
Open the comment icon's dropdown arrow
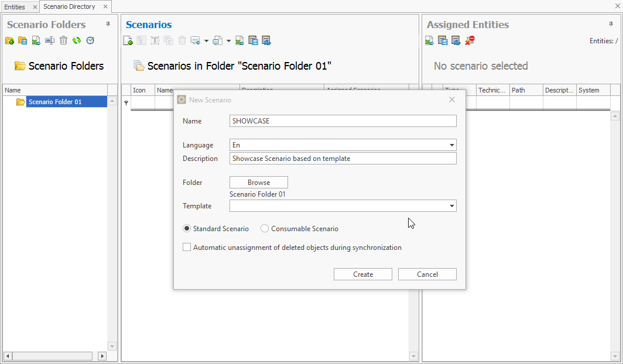(x=207, y=41)
